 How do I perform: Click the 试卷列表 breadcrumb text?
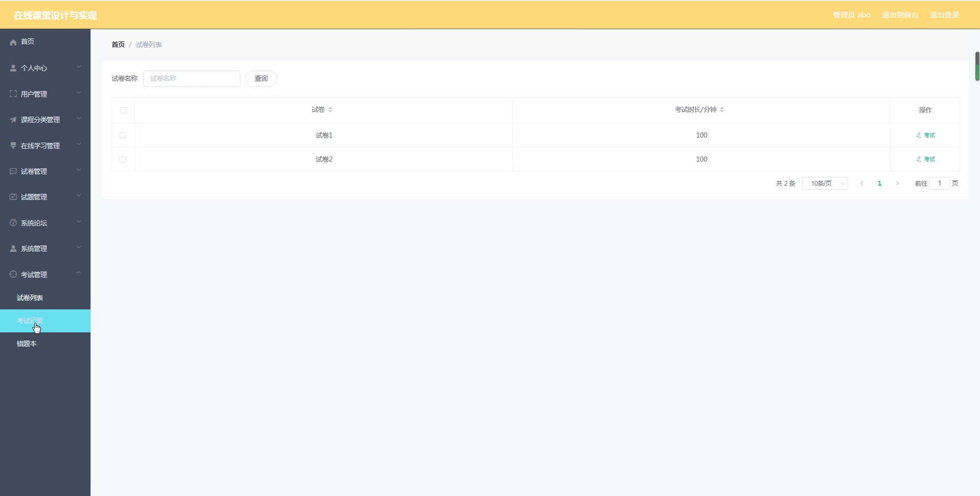tap(149, 44)
